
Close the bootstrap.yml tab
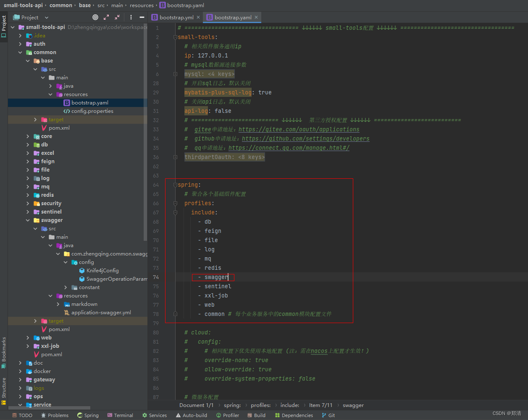tap(198, 17)
